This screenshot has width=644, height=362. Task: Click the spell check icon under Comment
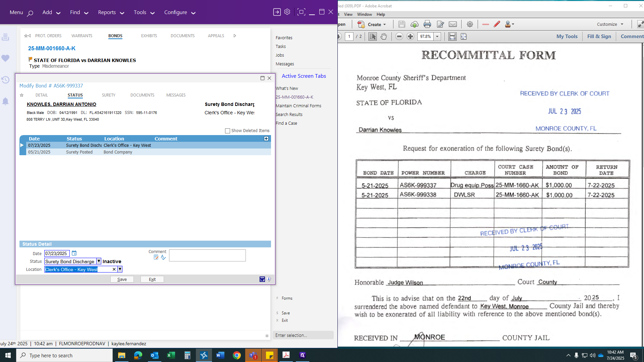click(x=163, y=257)
